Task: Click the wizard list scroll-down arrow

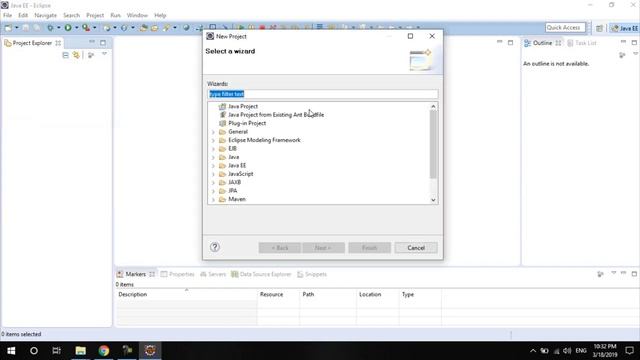Action: click(433, 200)
